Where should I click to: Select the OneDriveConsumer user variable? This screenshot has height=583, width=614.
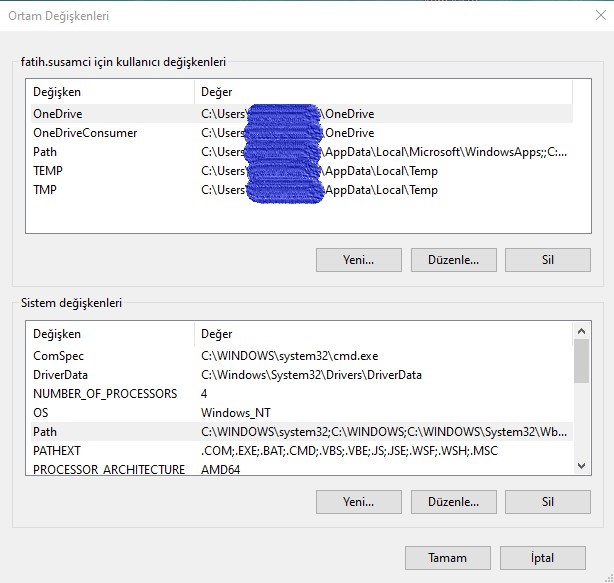pyautogui.click(x=85, y=133)
